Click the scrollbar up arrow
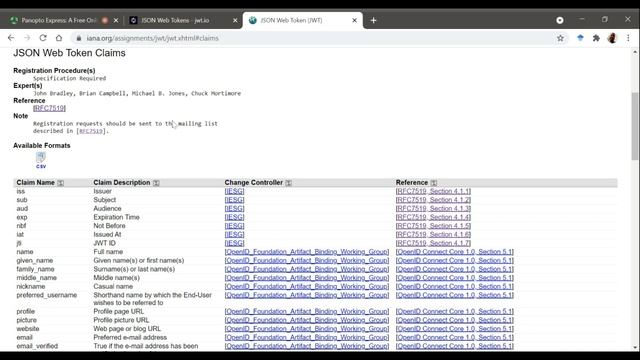 pyautogui.click(x=635, y=52)
